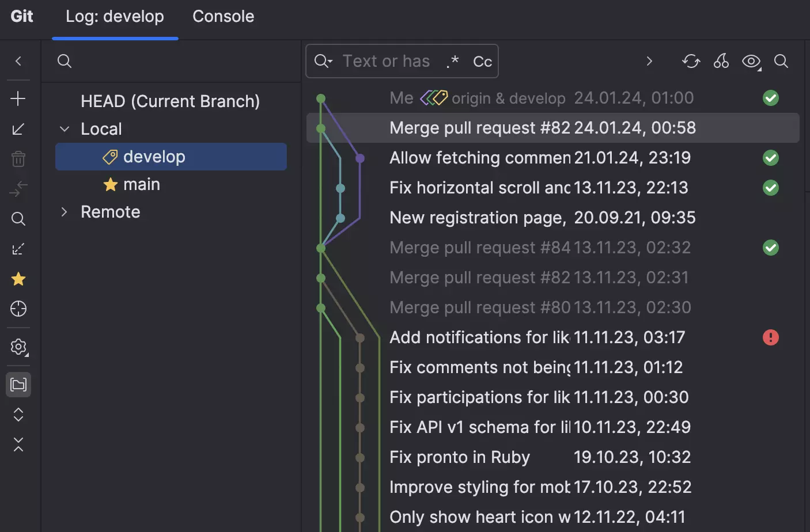Viewport: 810px width, 532px height.
Task: Toggle Match Case Cc button
Action: tap(482, 62)
